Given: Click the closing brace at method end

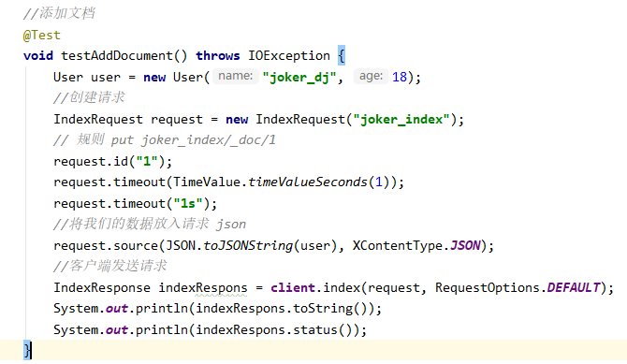Looking at the screenshot, I should [27, 350].
